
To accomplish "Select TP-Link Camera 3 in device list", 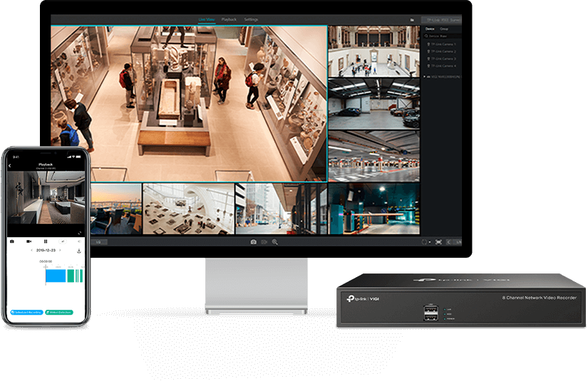I will (442, 59).
